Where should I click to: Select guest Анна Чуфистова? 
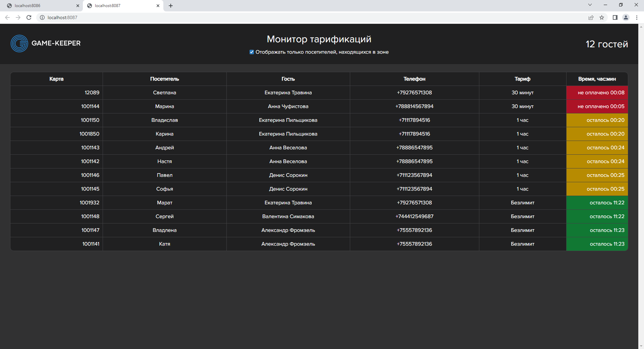click(x=288, y=106)
